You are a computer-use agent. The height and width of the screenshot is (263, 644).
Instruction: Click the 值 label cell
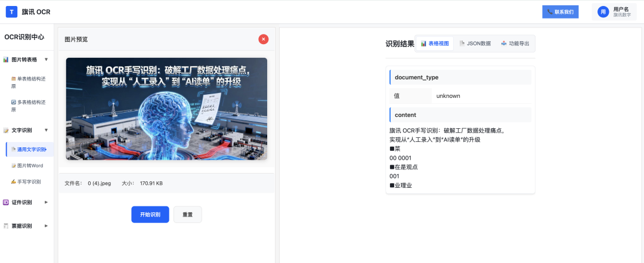(411, 96)
